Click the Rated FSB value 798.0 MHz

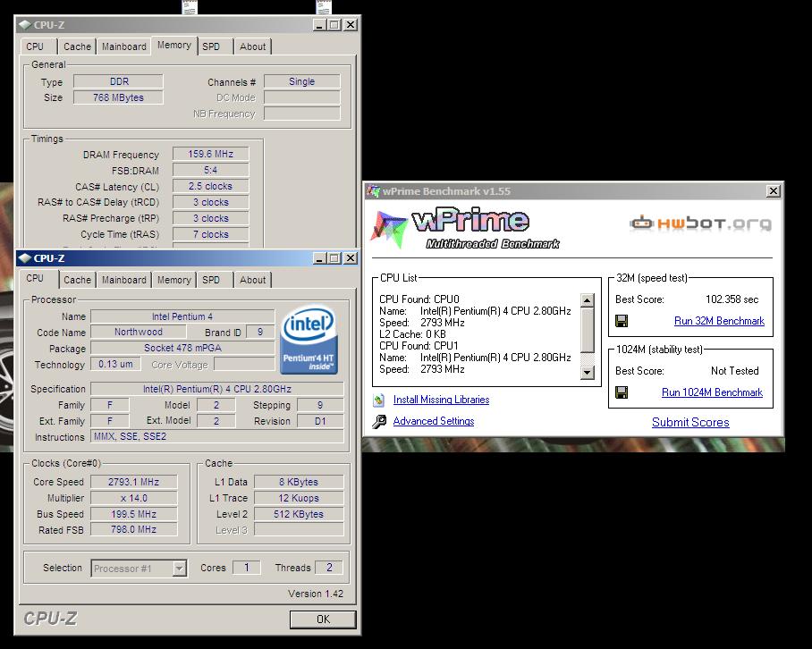point(133,529)
